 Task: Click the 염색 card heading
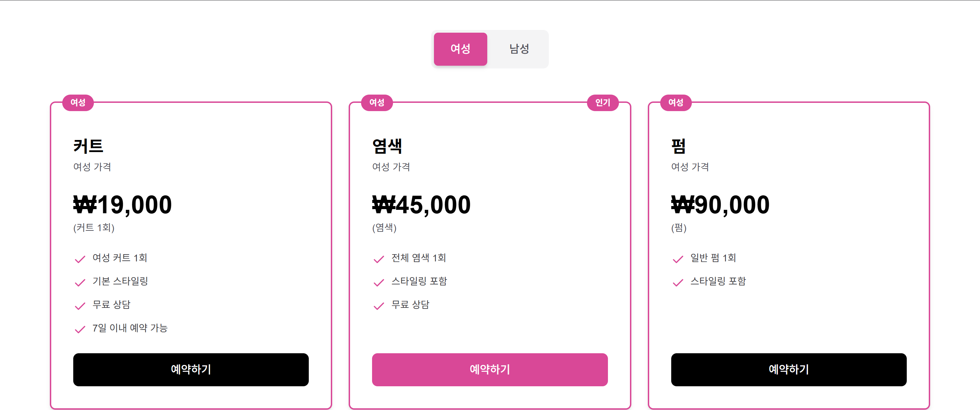tap(387, 146)
